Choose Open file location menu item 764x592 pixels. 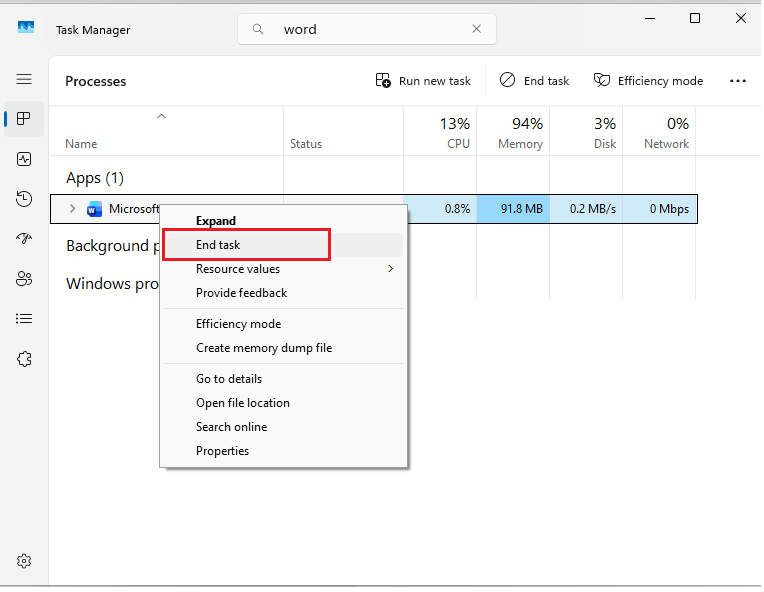pyautogui.click(x=283, y=403)
